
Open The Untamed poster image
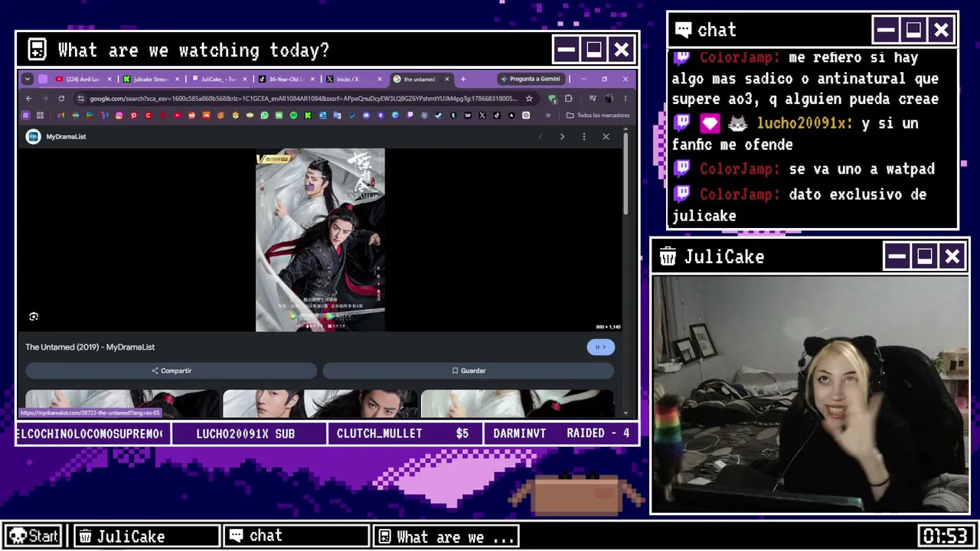[x=320, y=240]
